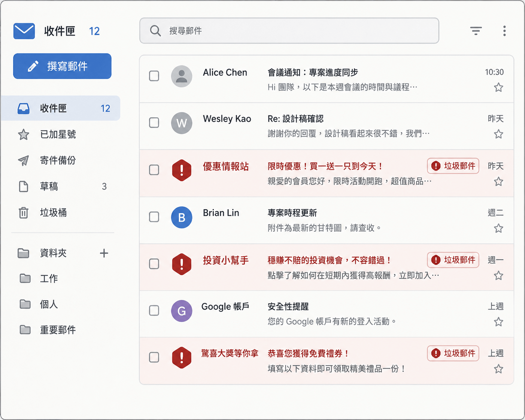Click the search magnifier icon
This screenshot has height=420, width=525.
pyautogui.click(x=155, y=31)
